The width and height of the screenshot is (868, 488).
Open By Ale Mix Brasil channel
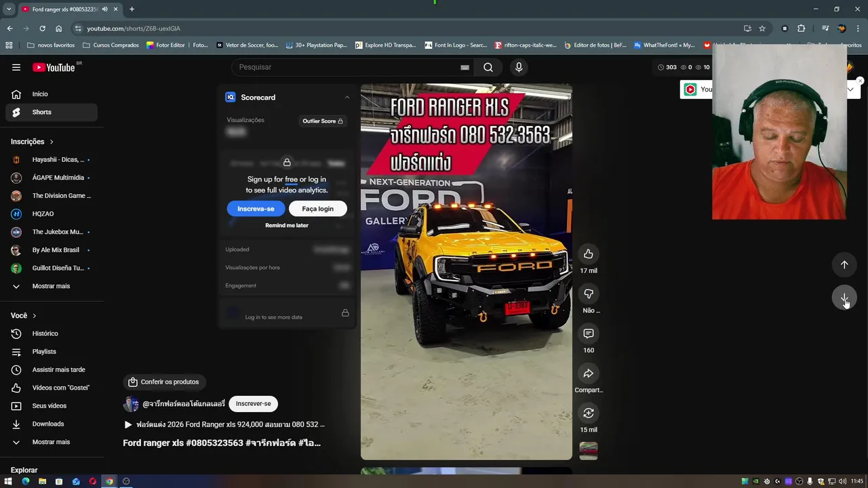pyautogui.click(x=52, y=250)
